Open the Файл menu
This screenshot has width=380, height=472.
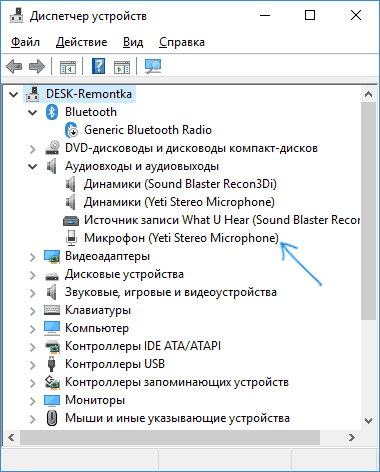(x=25, y=42)
